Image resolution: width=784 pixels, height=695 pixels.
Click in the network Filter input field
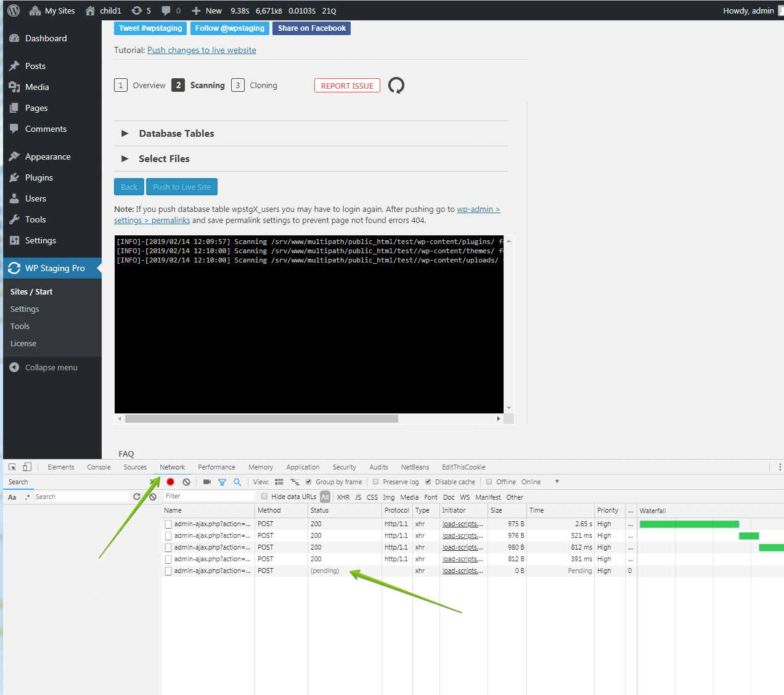tap(208, 496)
